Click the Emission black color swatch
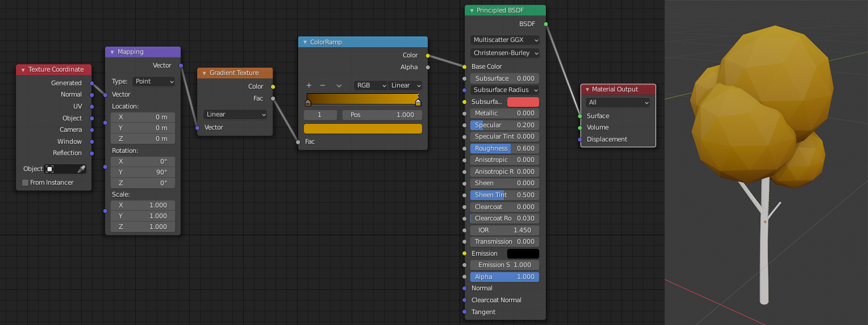 [x=523, y=253]
